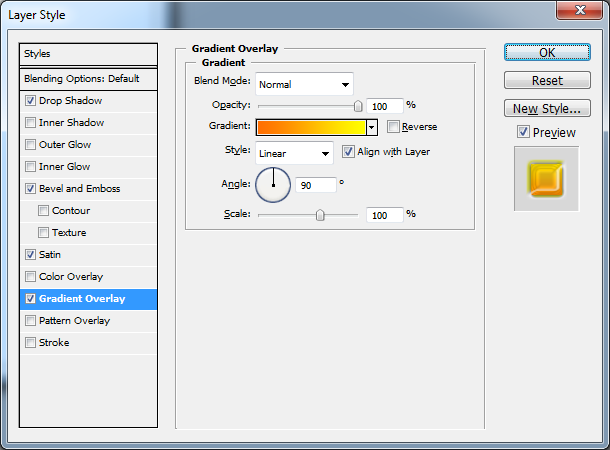Select the Satin label
This screenshot has width=610, height=450.
tap(50, 255)
